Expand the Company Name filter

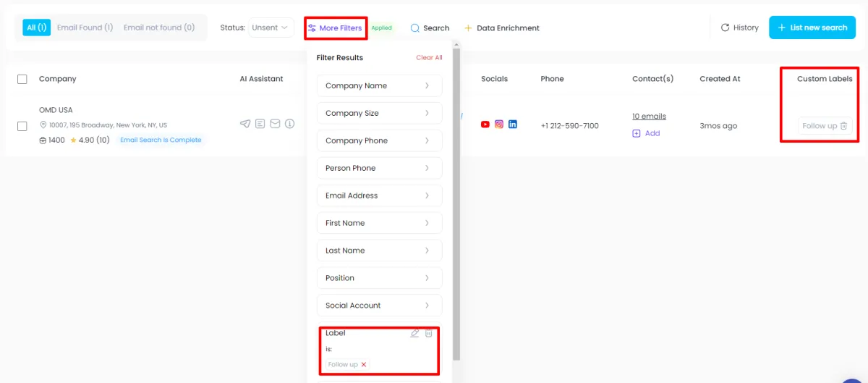380,85
